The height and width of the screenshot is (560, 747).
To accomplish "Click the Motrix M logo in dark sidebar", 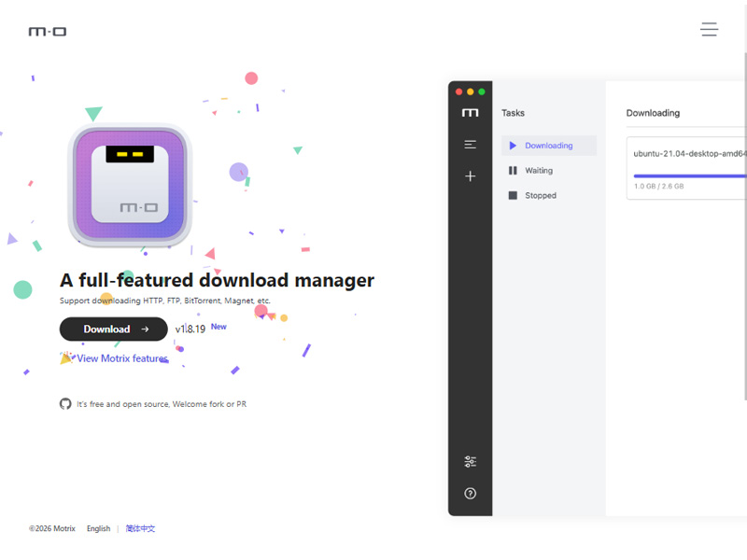I will tap(471, 113).
